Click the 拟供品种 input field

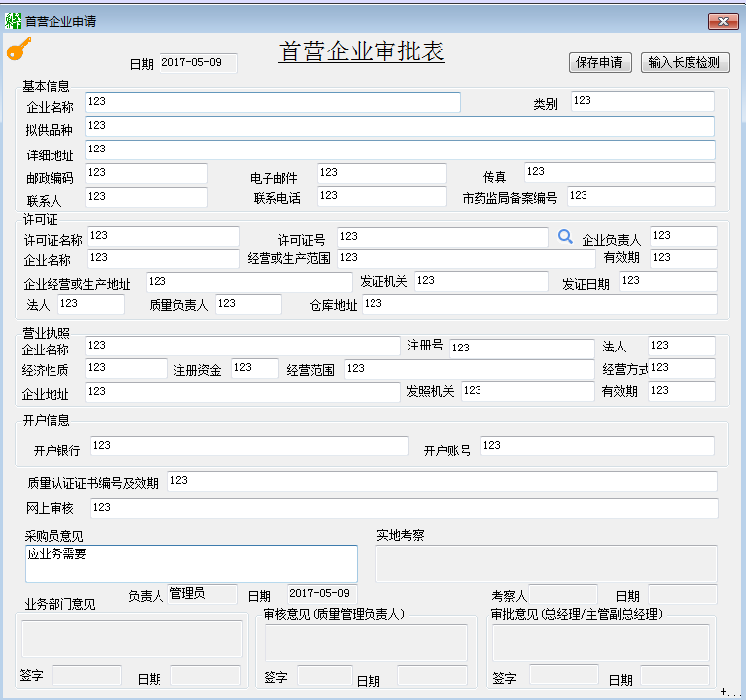(x=400, y=126)
